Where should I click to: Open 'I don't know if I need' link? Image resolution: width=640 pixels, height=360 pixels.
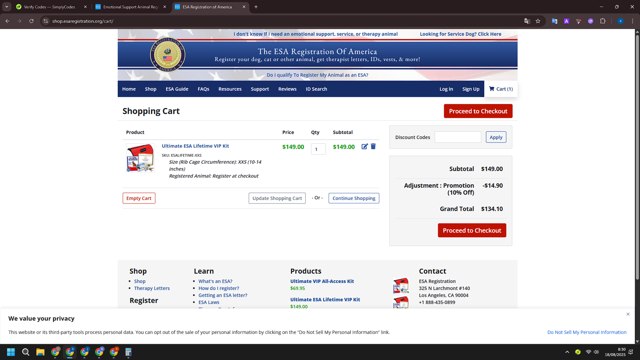click(x=316, y=34)
